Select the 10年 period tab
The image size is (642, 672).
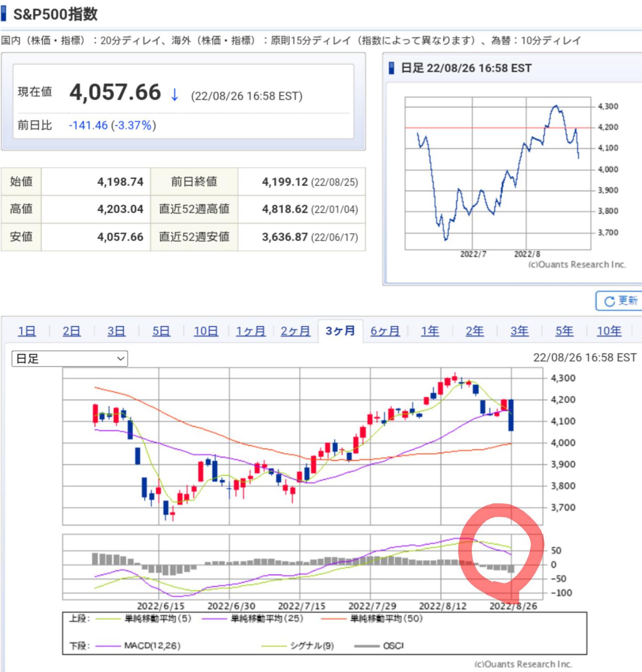click(609, 331)
